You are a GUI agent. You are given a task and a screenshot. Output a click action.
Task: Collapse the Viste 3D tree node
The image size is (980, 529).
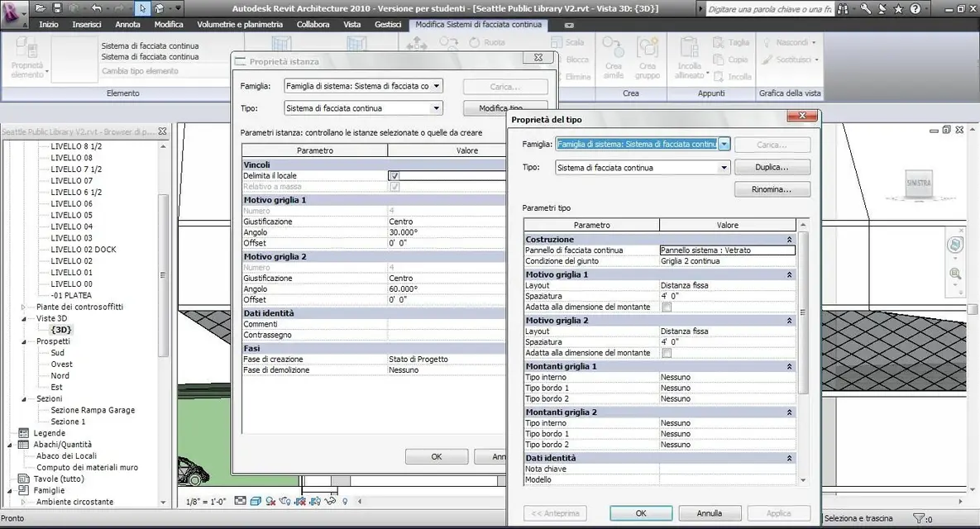24,318
